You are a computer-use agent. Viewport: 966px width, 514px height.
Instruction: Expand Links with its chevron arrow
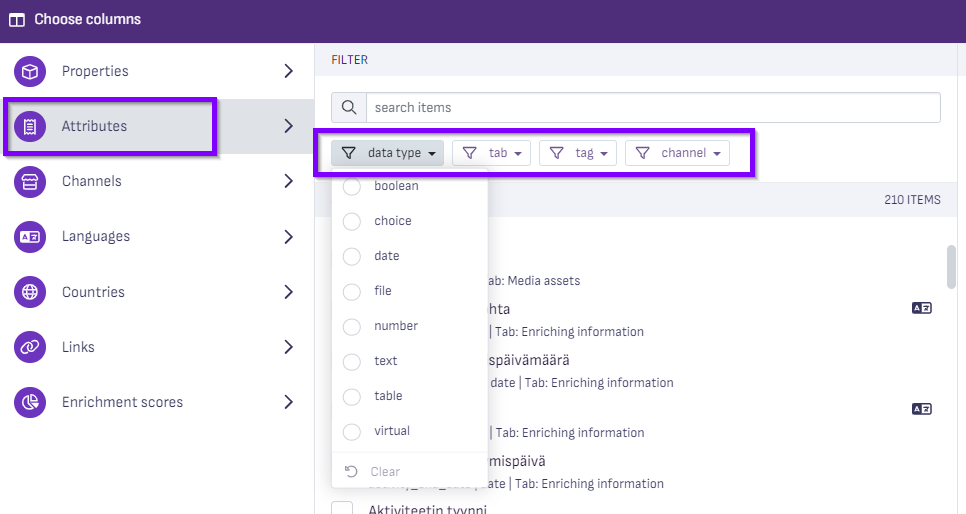(288, 347)
